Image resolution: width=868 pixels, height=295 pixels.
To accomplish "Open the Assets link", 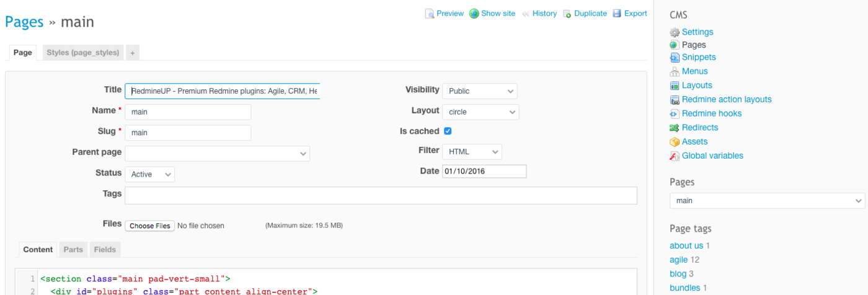I will coord(694,142).
